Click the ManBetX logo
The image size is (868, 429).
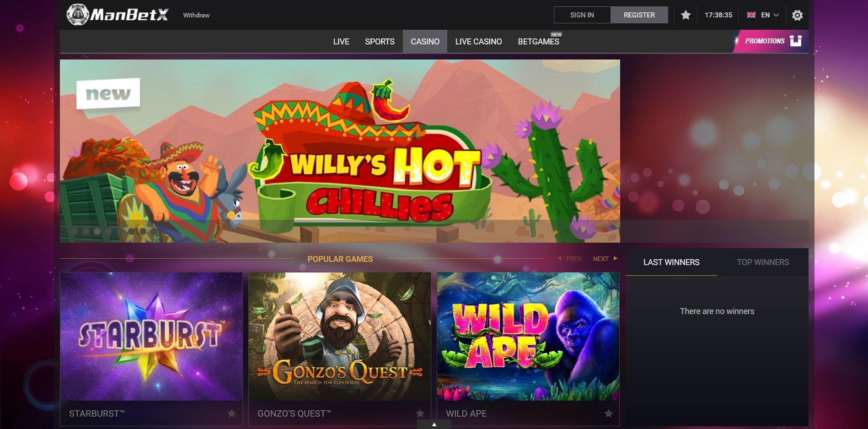pos(118,15)
